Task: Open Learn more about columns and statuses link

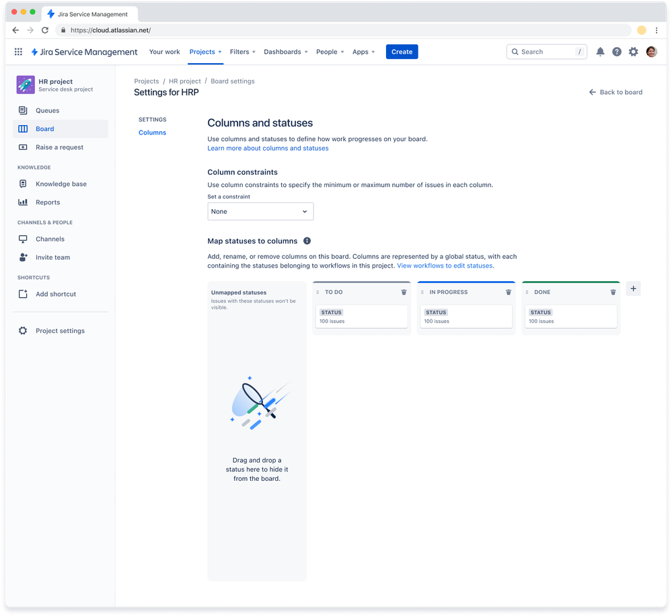Action: coord(268,148)
